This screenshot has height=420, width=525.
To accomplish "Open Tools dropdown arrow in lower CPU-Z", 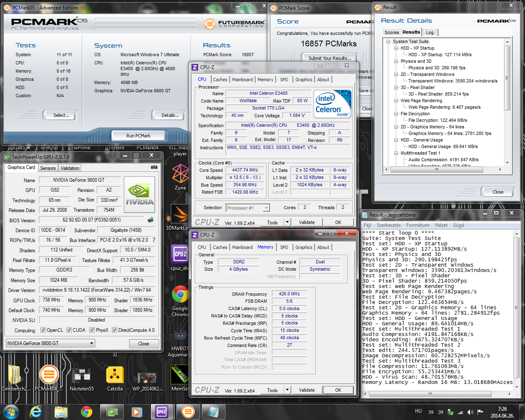I will [x=287, y=390].
